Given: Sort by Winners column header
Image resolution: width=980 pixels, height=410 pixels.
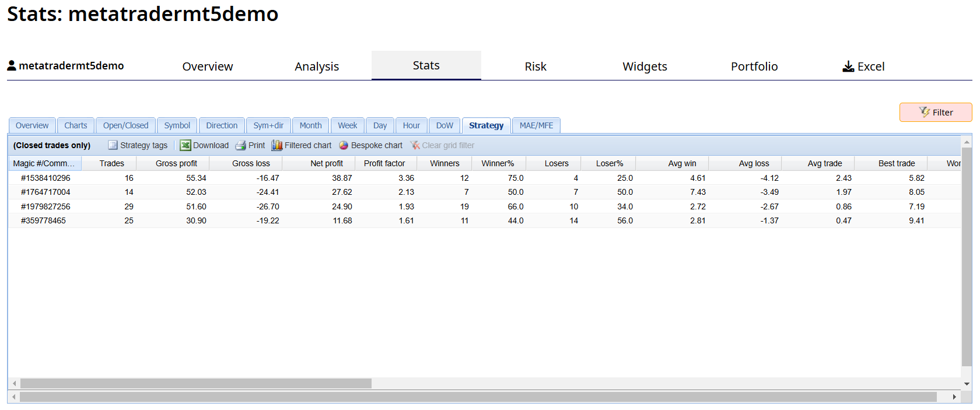Looking at the screenshot, I should point(444,163).
